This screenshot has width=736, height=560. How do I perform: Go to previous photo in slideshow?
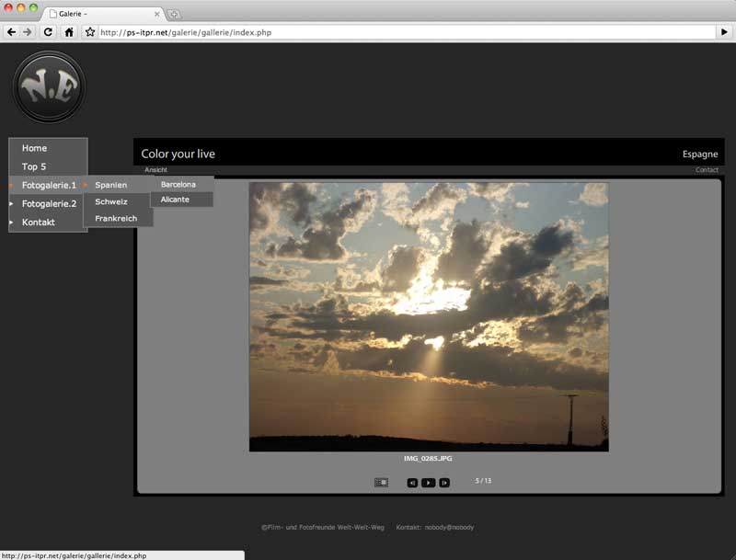coord(412,483)
